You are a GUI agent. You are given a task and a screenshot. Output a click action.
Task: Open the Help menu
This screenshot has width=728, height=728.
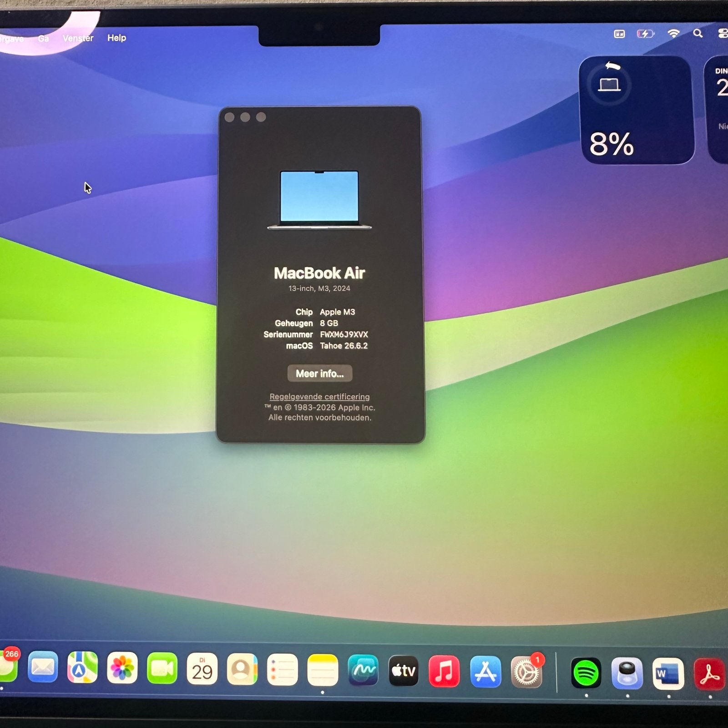click(116, 38)
